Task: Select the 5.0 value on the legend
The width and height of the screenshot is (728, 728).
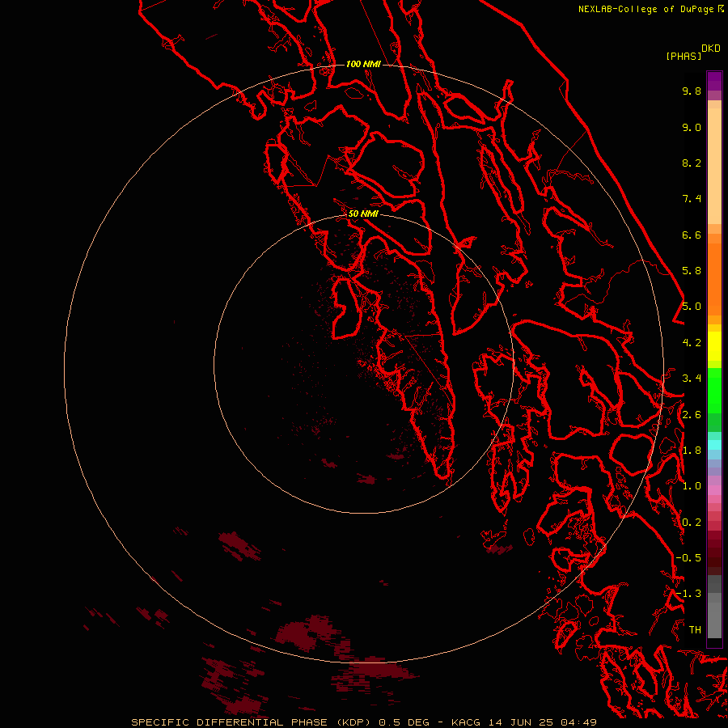Action: (692, 307)
